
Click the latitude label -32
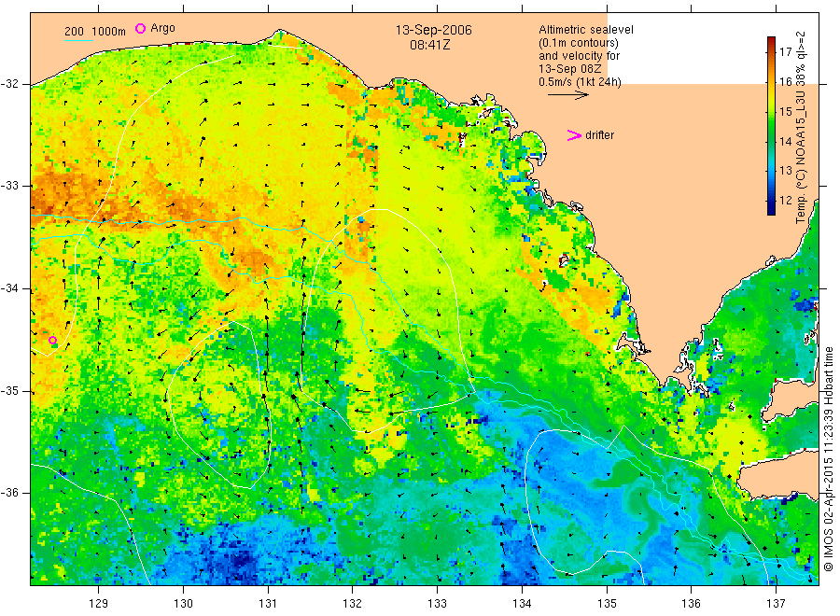click(9, 84)
